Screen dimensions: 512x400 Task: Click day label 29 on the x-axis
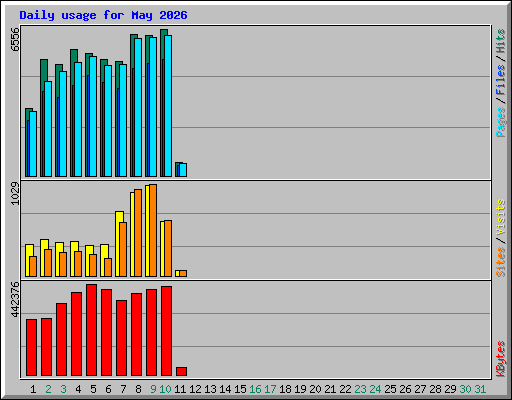[x=450, y=389]
